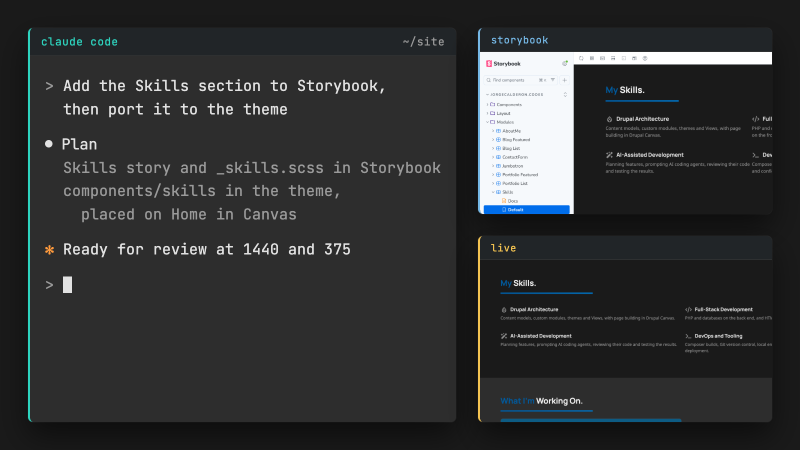Image resolution: width=800 pixels, height=450 pixels.
Task: Expand the Blog List component
Action: 508,148
